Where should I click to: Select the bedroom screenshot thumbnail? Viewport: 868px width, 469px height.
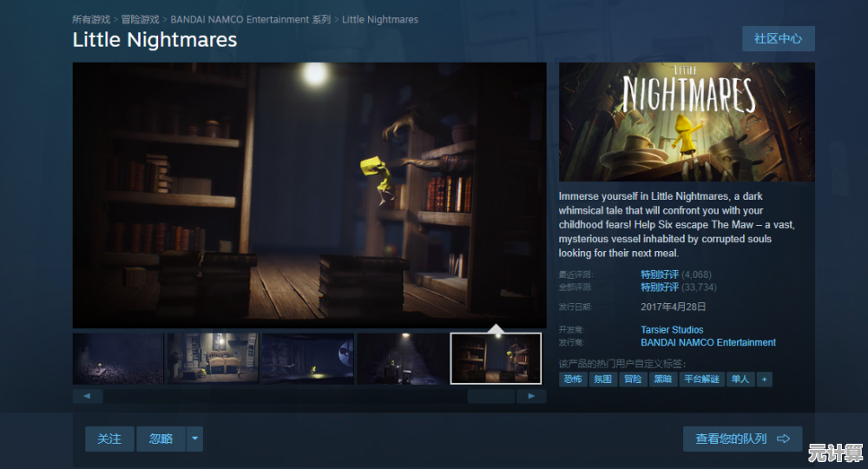(x=213, y=359)
